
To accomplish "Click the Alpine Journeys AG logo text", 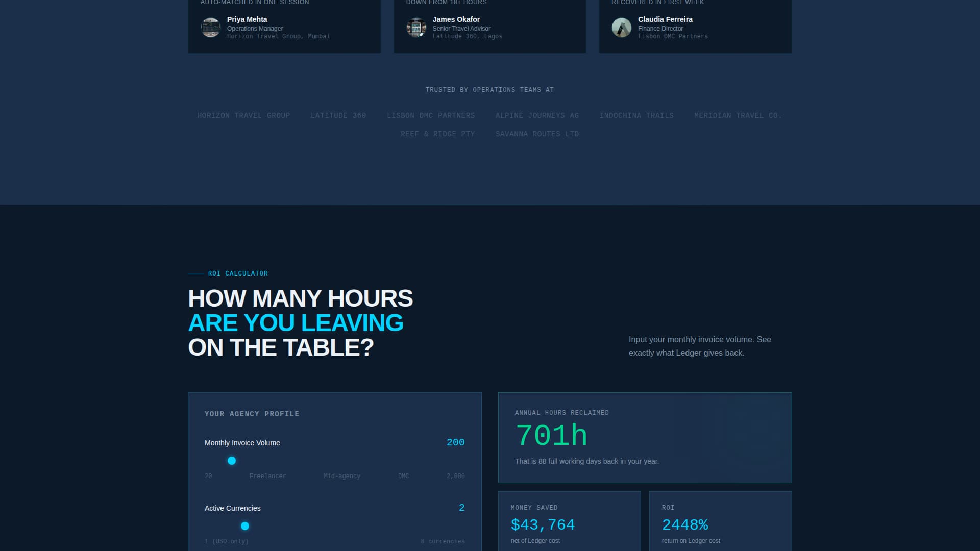I will [x=537, y=116].
